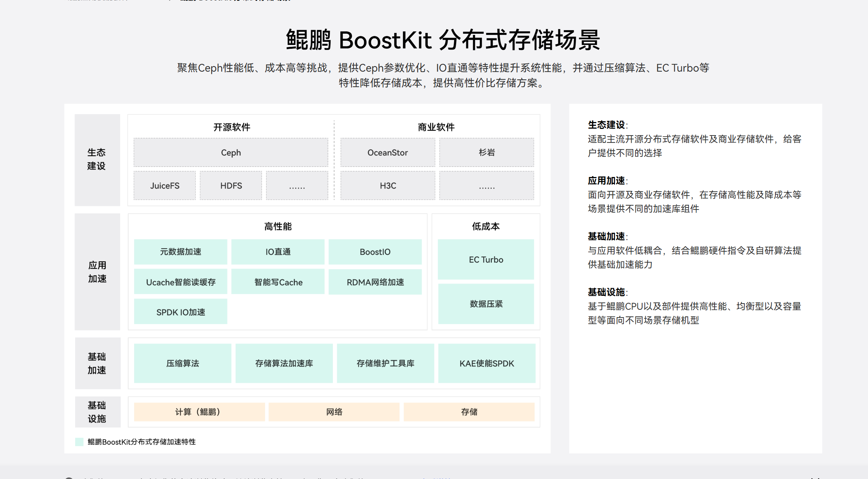This screenshot has width=868, height=479.
Task: Click the 元数据加速 feature block
Action: pos(181,252)
